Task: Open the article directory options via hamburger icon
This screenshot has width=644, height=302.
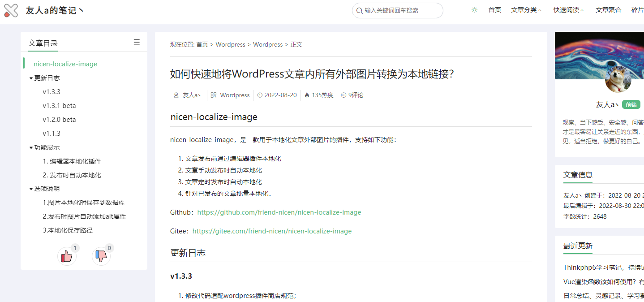Action: pyautogui.click(x=137, y=41)
